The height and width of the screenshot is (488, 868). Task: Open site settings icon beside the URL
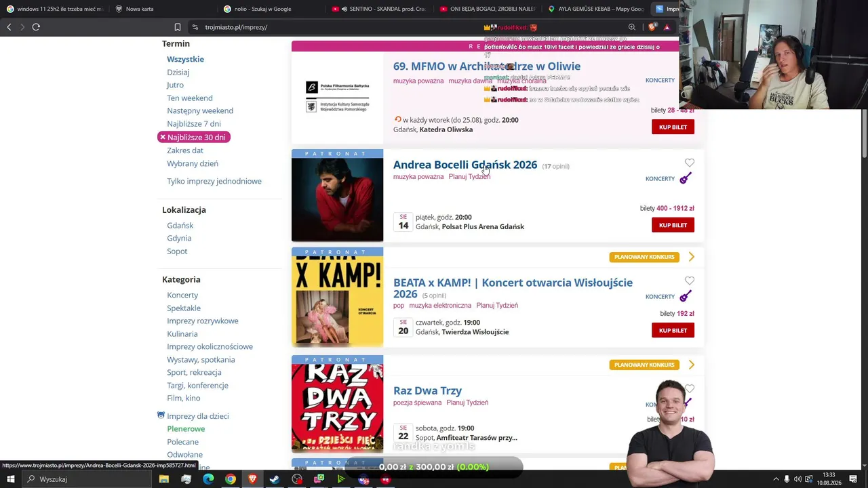click(195, 27)
